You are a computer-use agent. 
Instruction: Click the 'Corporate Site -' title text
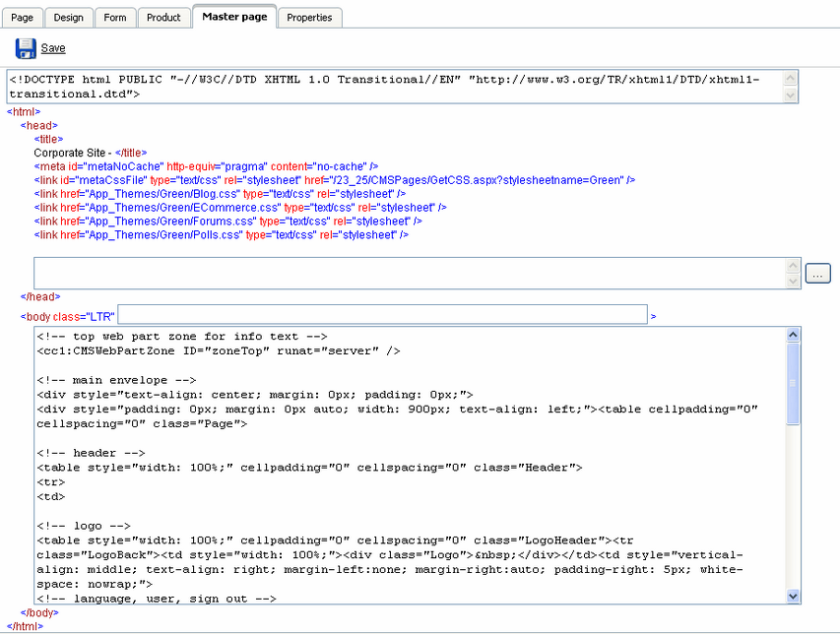72,153
